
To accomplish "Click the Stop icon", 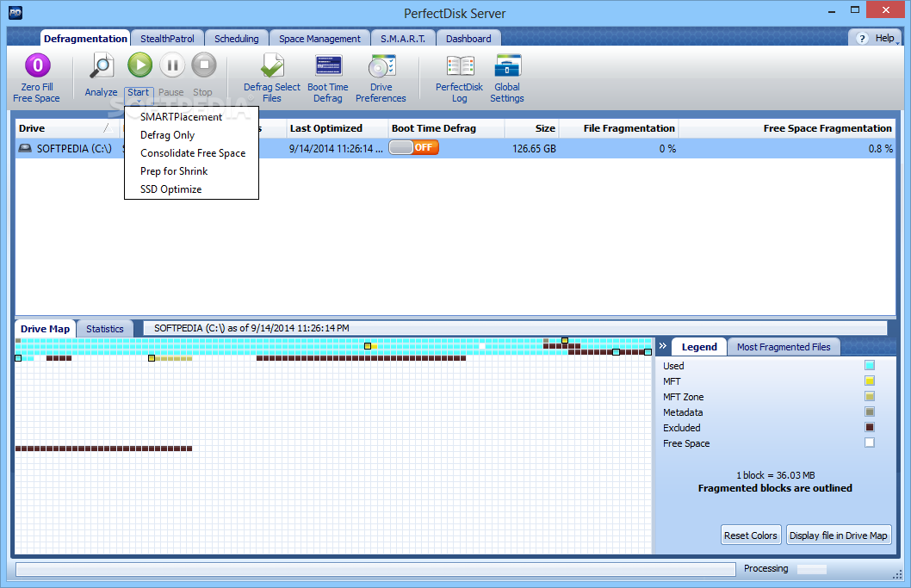I will [204, 65].
